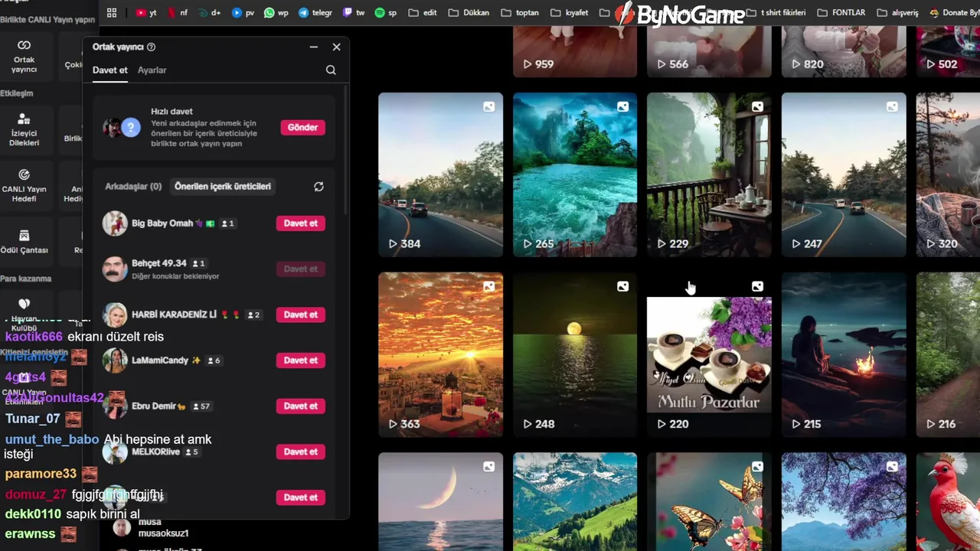Open the 'kıyafet' bookmarks folder
The width and height of the screenshot is (980, 551).
[x=570, y=12]
